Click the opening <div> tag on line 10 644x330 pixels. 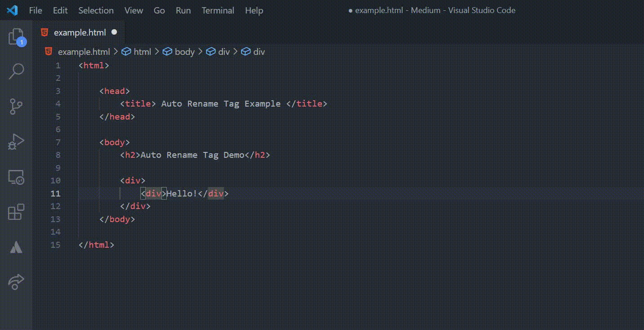click(x=133, y=181)
